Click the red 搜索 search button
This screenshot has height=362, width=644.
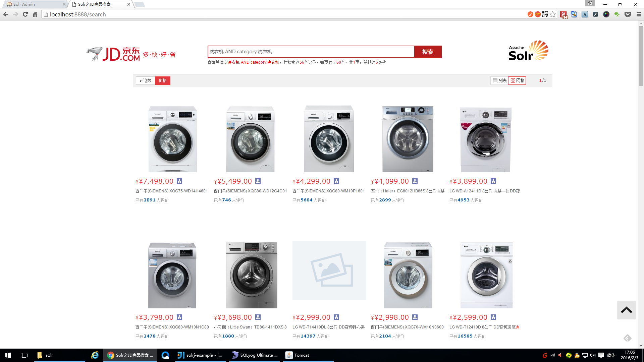pos(428,52)
